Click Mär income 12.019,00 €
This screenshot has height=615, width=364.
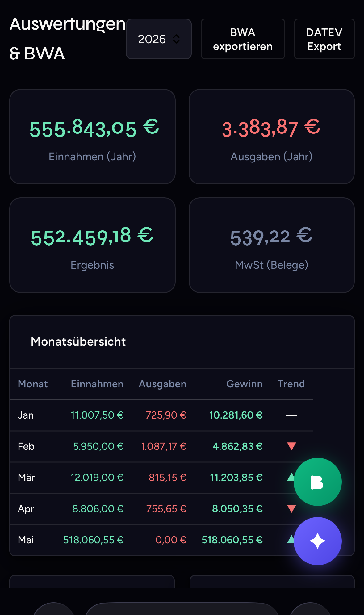[x=97, y=478]
